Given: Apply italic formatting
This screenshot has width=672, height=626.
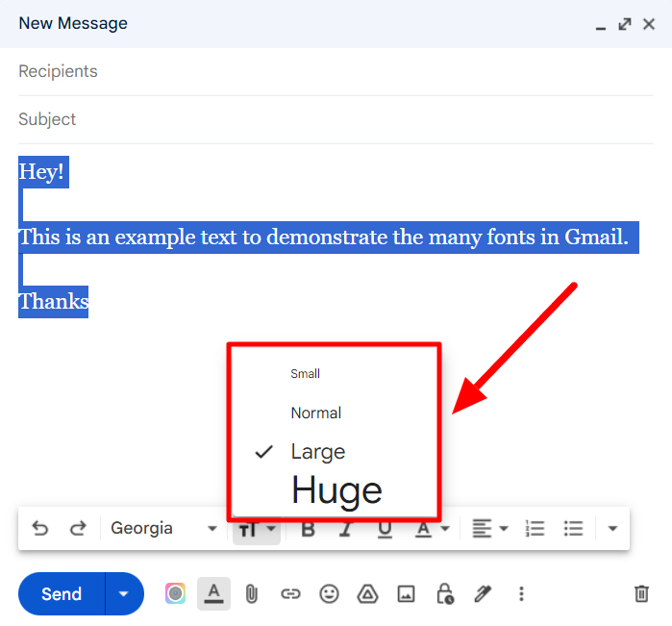Looking at the screenshot, I should (x=345, y=529).
